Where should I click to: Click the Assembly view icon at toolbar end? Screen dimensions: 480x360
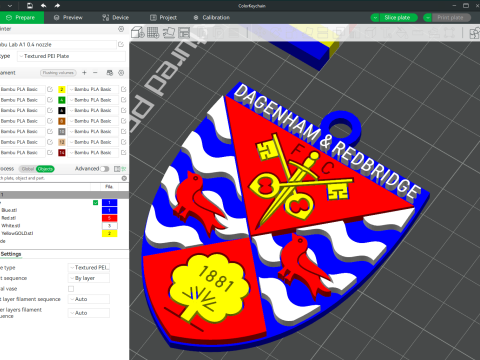474,33
